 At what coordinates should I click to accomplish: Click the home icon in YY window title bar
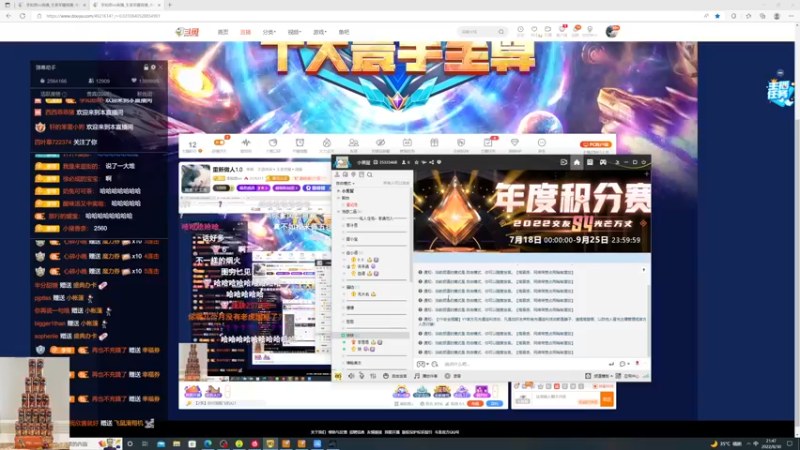(577, 162)
